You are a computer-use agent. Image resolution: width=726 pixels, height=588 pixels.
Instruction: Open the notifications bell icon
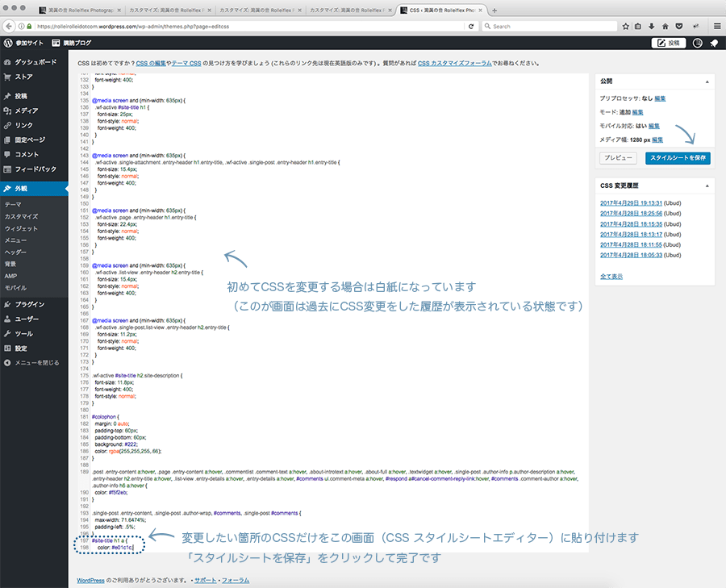714,43
